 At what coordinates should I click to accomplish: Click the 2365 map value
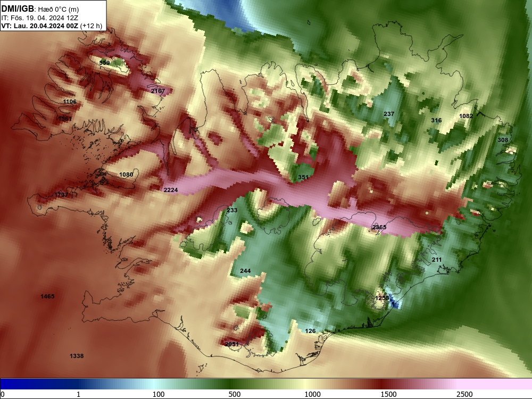[379, 227]
